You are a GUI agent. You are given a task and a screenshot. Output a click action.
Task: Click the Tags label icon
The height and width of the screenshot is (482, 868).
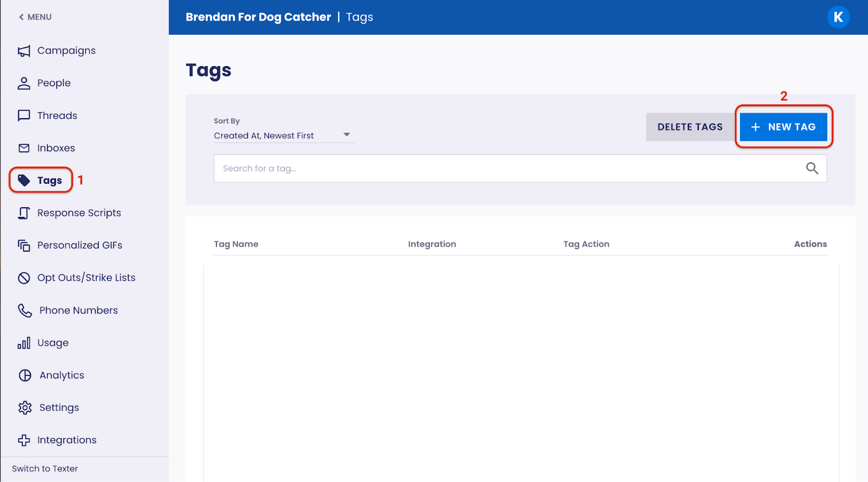click(x=24, y=181)
